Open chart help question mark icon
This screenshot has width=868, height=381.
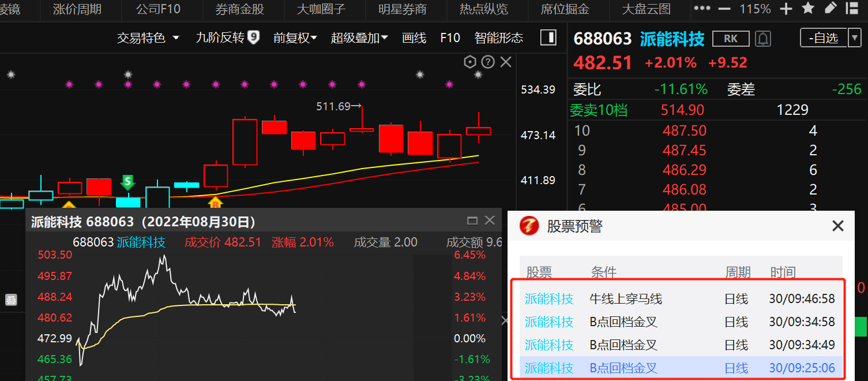pyautogui.click(x=488, y=62)
